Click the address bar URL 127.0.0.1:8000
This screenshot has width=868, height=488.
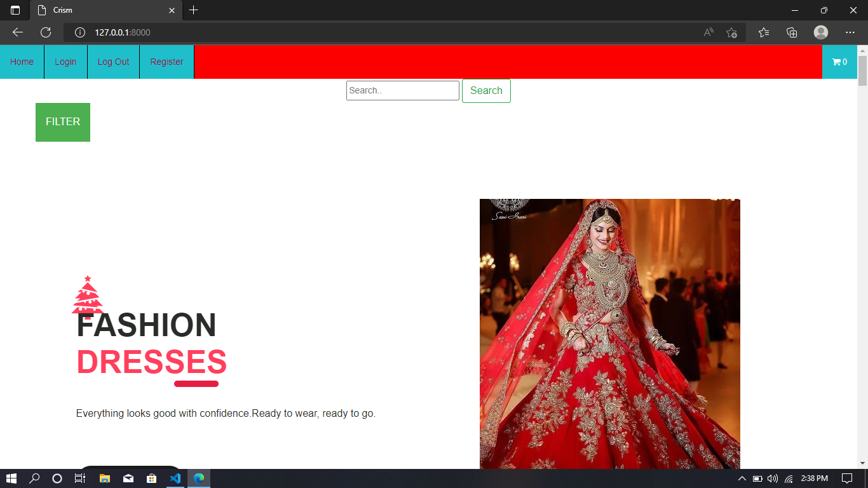tap(123, 32)
